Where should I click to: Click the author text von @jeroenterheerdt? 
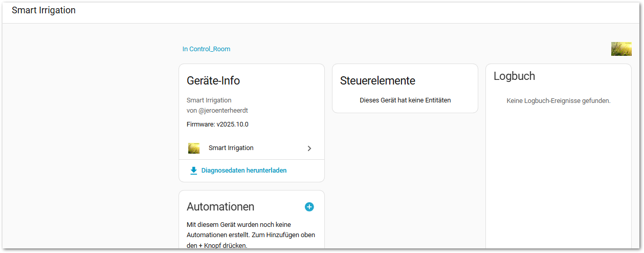click(217, 111)
